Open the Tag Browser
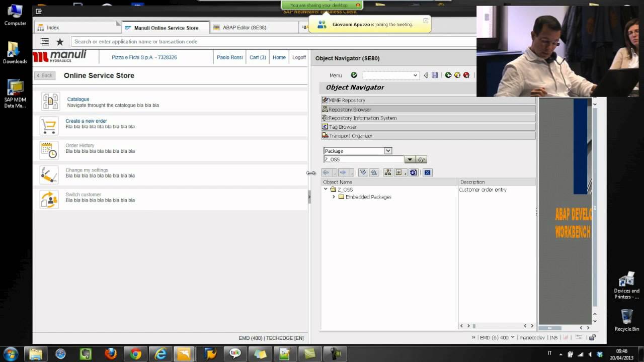644x362 pixels. [x=428, y=127]
